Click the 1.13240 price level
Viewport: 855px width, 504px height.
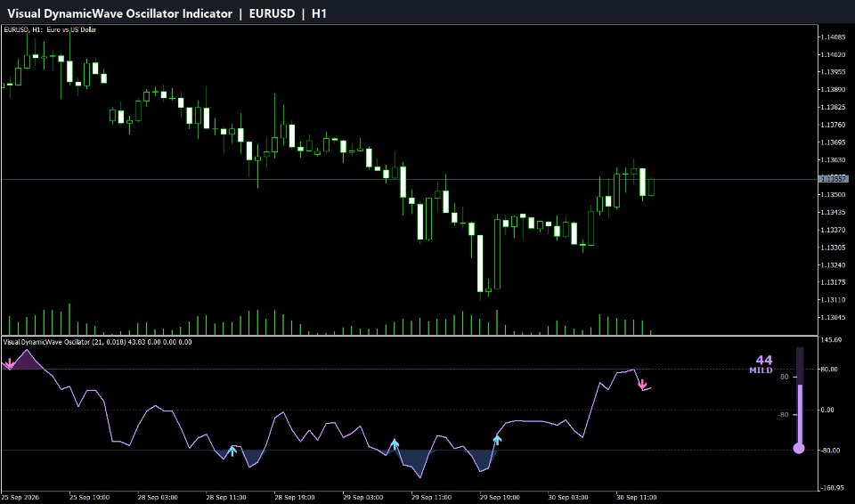(834, 265)
